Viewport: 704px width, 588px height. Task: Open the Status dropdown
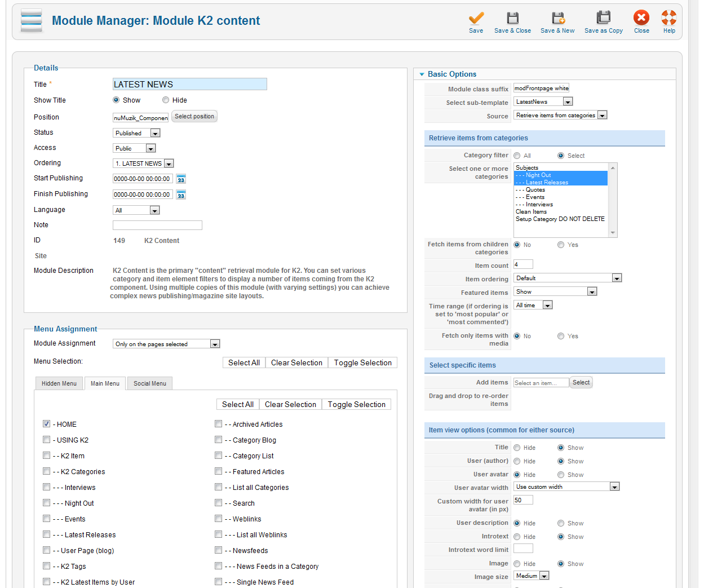[x=137, y=133]
